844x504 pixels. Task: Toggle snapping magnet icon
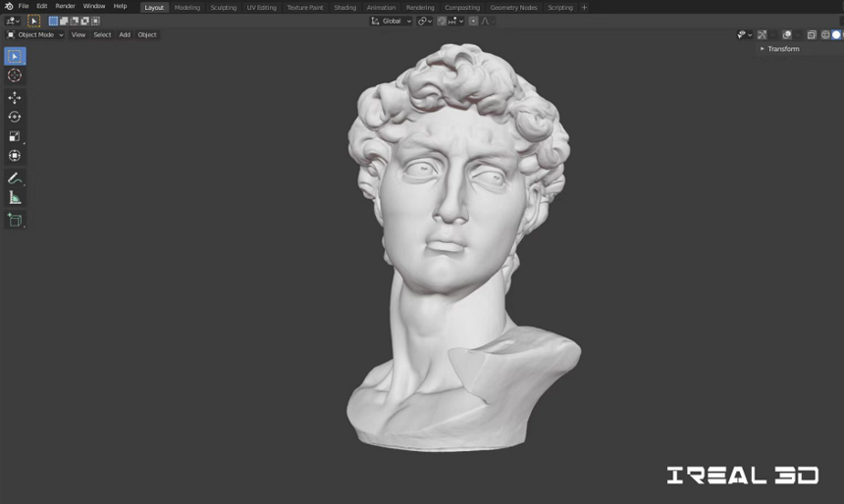point(442,21)
